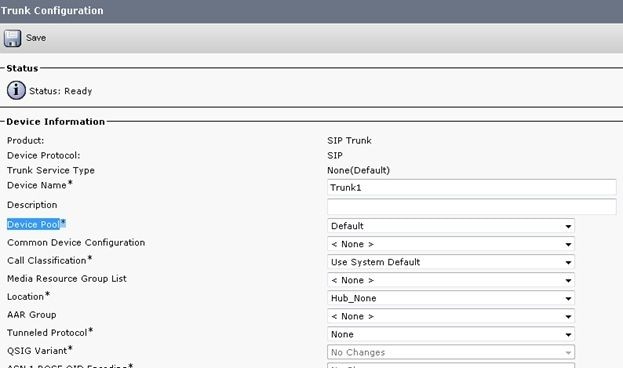
Task: Click the Description label
Action: click(32, 205)
